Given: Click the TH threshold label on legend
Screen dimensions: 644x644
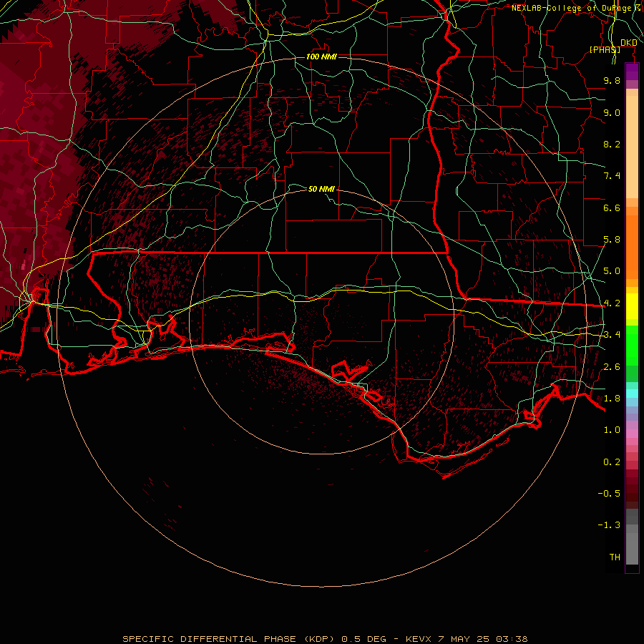Looking at the screenshot, I should [x=615, y=557].
